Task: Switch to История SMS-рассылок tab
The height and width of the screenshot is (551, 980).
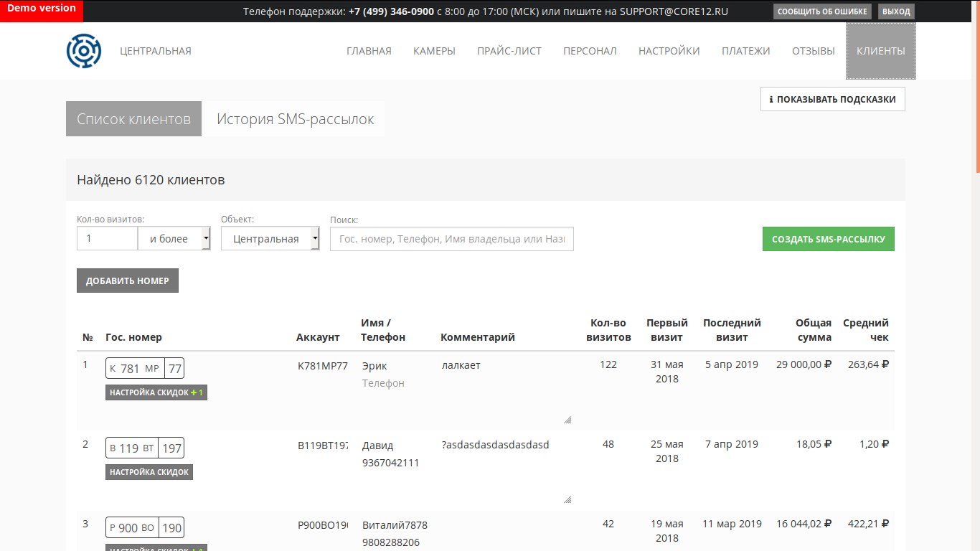Action: click(296, 119)
